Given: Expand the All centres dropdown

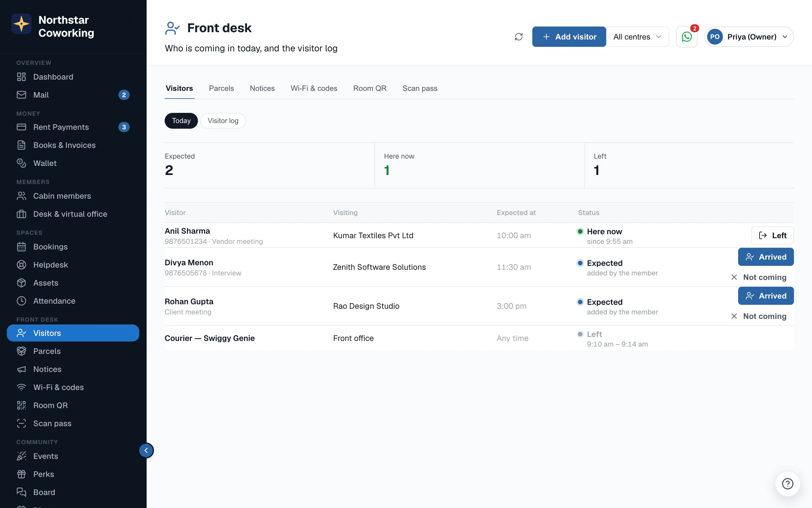Looking at the screenshot, I should coord(637,37).
